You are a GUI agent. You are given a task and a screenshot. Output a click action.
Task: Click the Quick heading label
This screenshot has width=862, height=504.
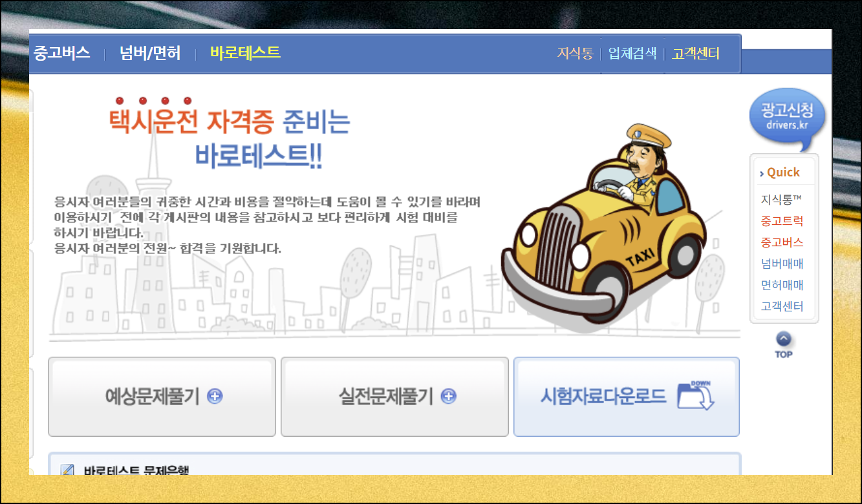[x=783, y=173]
